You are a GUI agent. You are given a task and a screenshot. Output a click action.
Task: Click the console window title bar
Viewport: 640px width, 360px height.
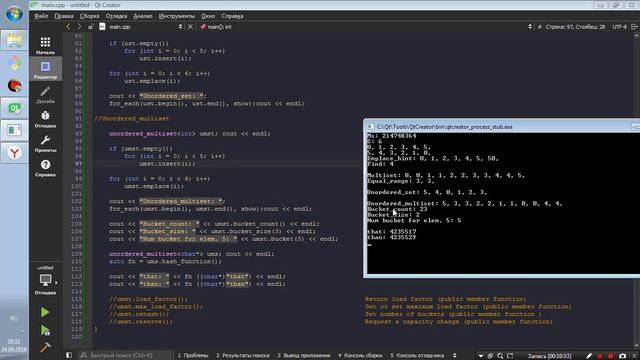click(x=502, y=127)
